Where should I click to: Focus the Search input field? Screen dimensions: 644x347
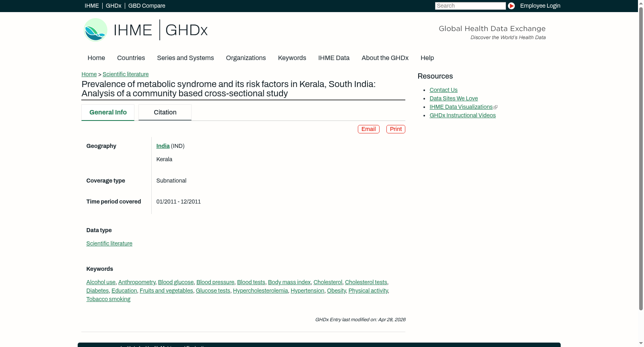470,6
